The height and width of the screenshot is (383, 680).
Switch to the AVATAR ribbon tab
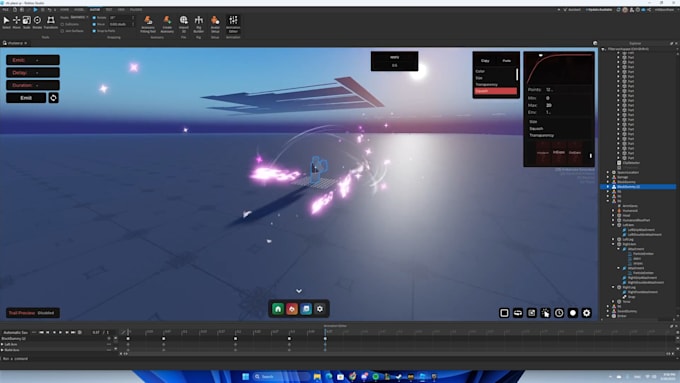pyautogui.click(x=94, y=10)
